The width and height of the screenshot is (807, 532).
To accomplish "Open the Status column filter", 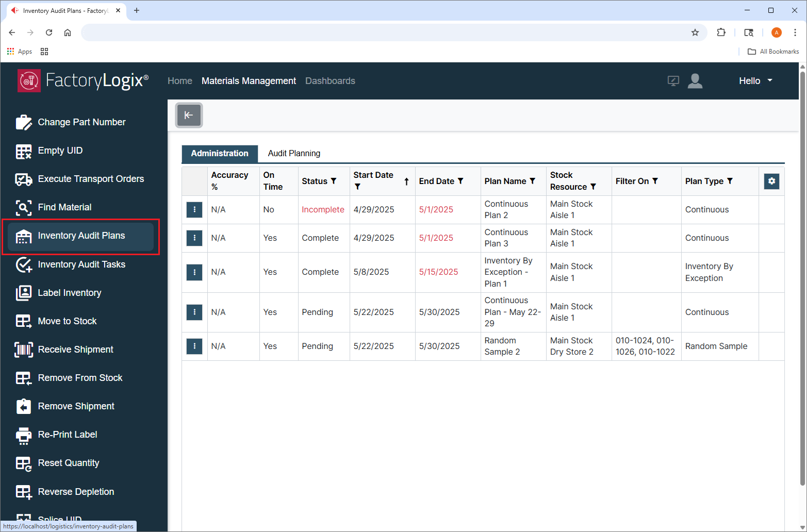I will pyautogui.click(x=333, y=181).
